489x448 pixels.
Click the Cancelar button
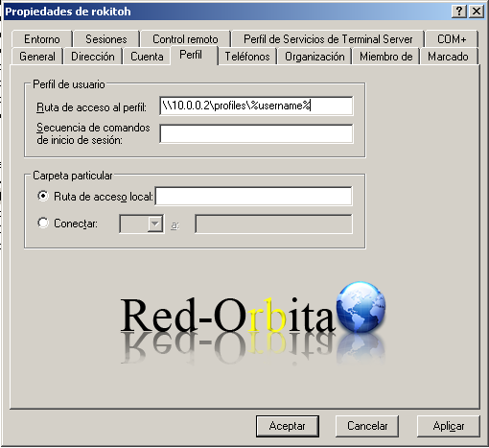[367, 426]
